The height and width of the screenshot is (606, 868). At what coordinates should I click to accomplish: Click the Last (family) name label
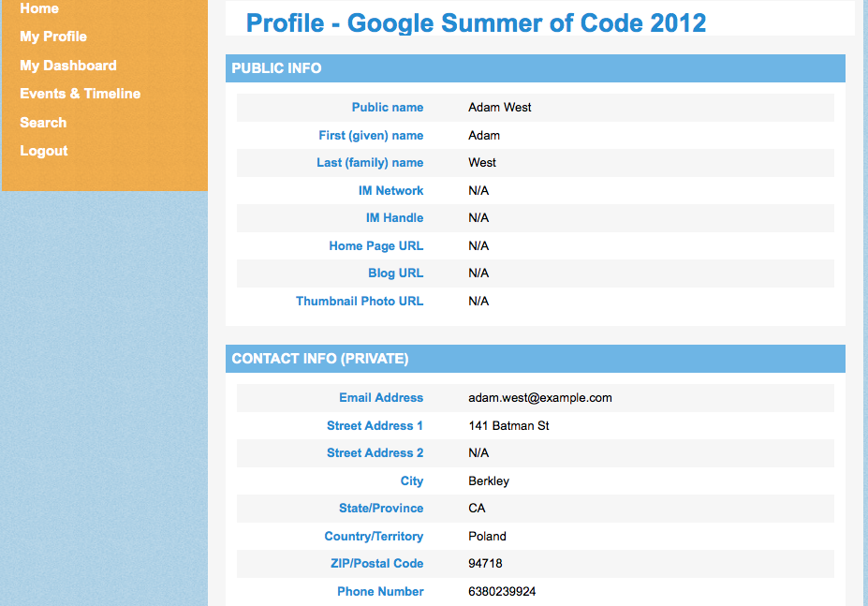click(370, 162)
